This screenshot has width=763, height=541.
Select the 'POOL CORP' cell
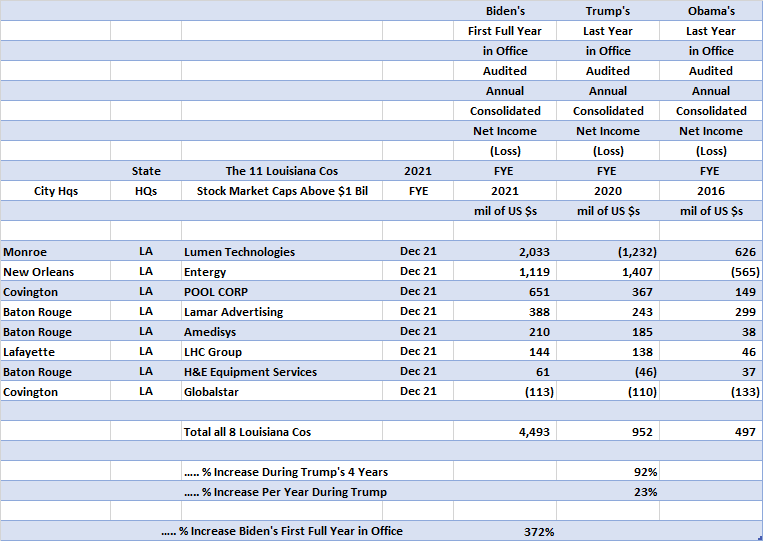[x=282, y=291]
